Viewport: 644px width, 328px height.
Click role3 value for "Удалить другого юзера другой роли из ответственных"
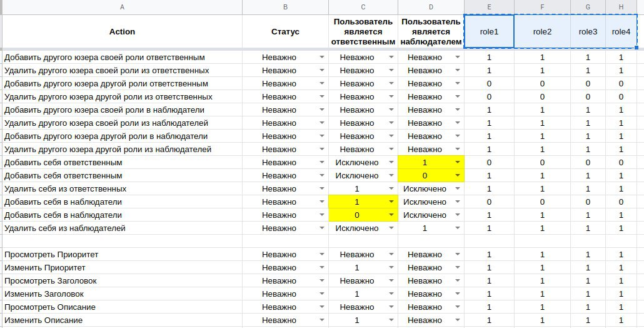(x=588, y=97)
